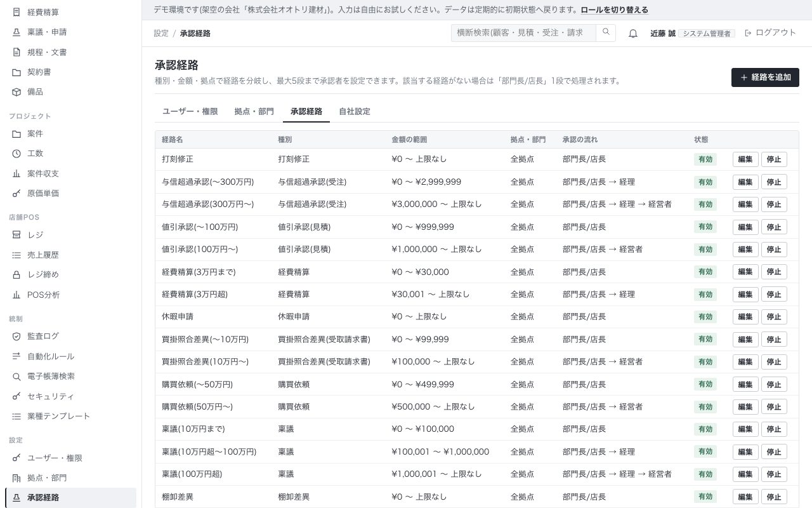Click the 横断検索 search input field
The image size is (812, 508).
(523, 32)
